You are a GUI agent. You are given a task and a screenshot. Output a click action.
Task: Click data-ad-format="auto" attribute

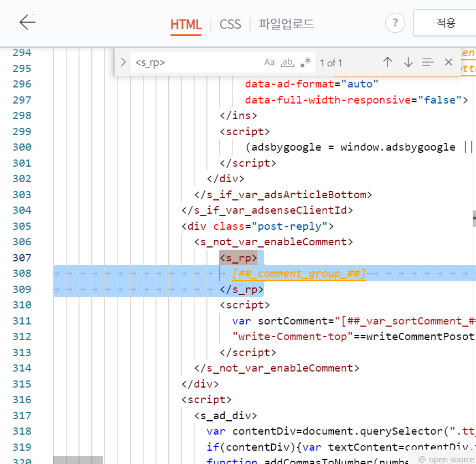(312, 84)
